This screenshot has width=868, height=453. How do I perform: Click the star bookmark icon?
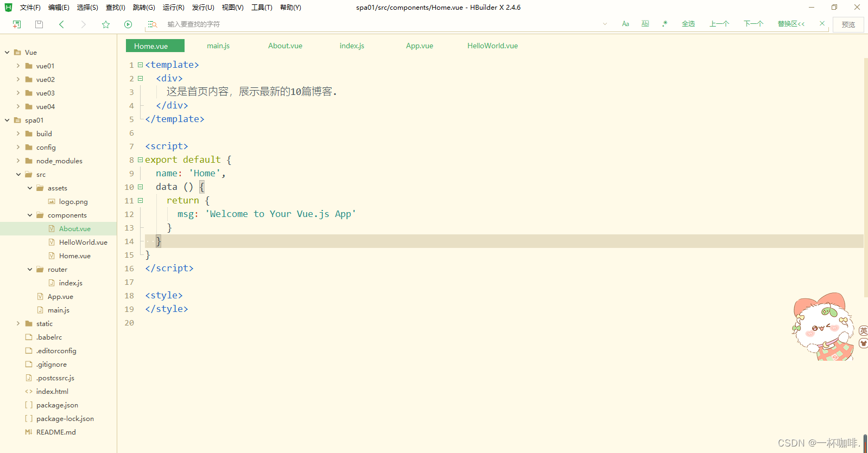click(x=106, y=24)
